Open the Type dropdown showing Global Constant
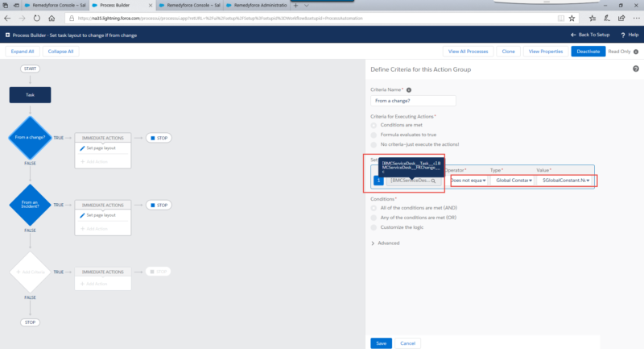 coord(511,181)
